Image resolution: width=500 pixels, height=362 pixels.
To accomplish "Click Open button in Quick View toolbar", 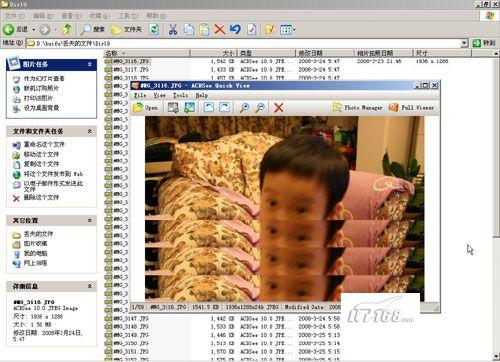I will pyautogui.click(x=145, y=108).
